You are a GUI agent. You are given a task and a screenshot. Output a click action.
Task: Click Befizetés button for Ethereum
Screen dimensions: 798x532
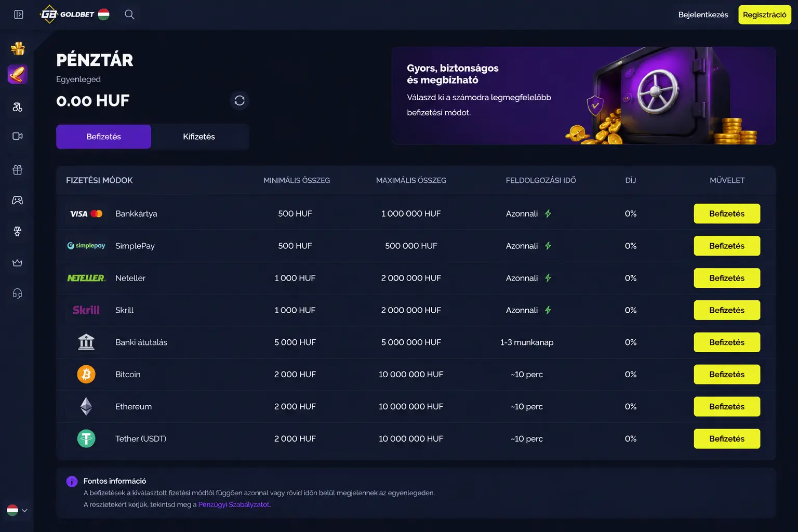click(x=727, y=406)
